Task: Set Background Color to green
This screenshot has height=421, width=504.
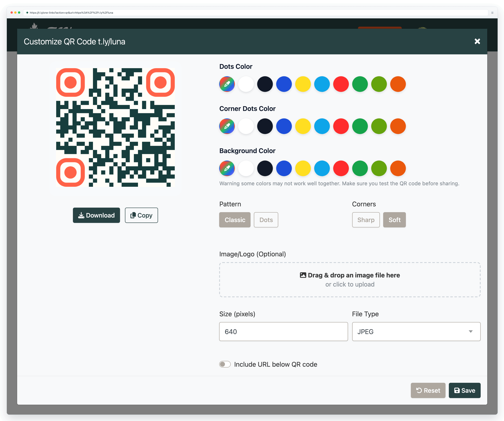Action: point(360,168)
